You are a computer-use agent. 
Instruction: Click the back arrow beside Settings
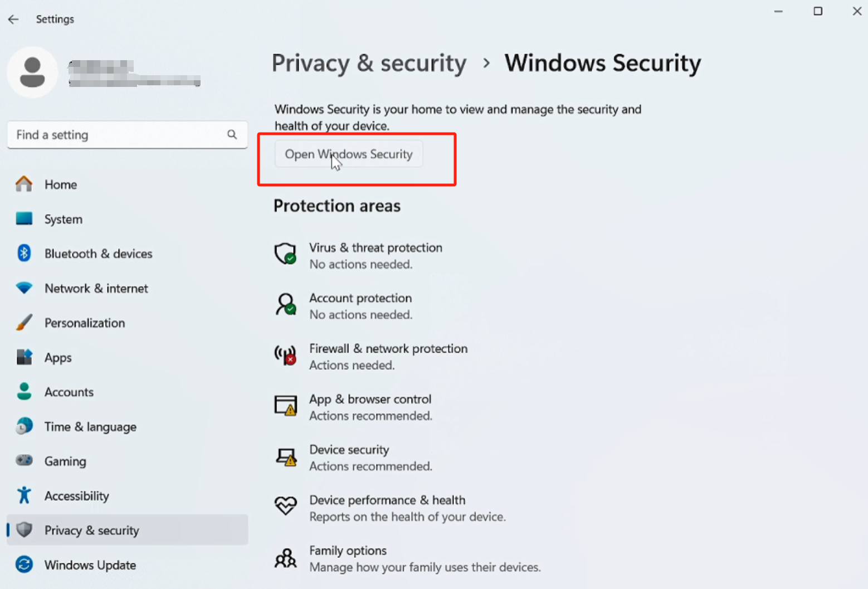point(13,20)
